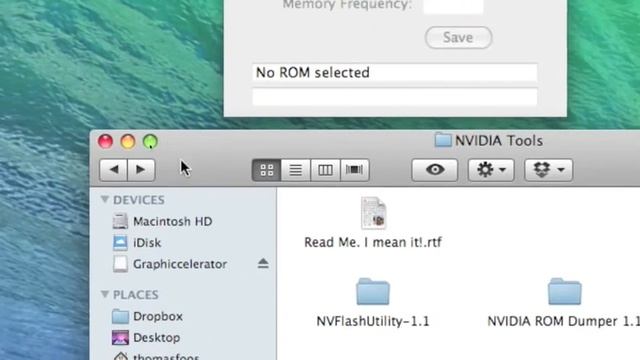The width and height of the screenshot is (640, 360).
Task: Click the NVFlashUtility-1.1 folder name
Action: point(373,321)
